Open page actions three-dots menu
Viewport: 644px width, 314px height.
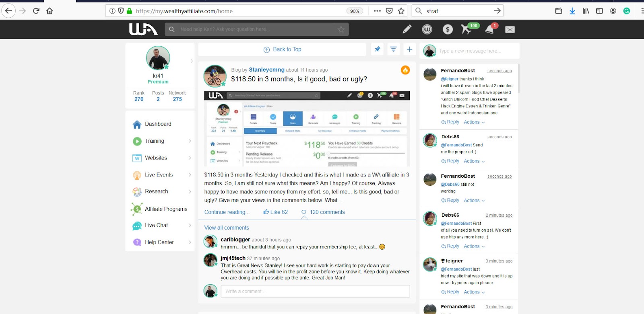[377, 11]
